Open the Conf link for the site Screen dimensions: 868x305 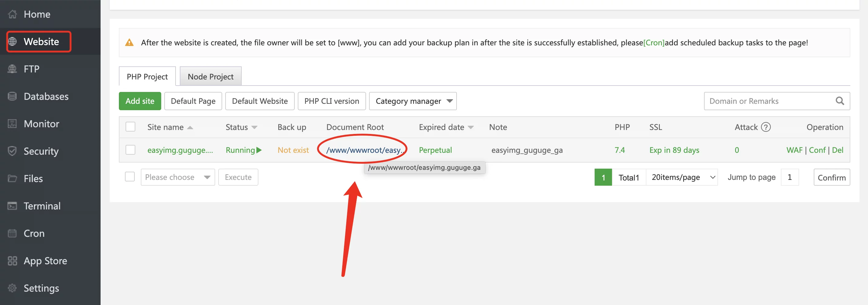pos(817,150)
